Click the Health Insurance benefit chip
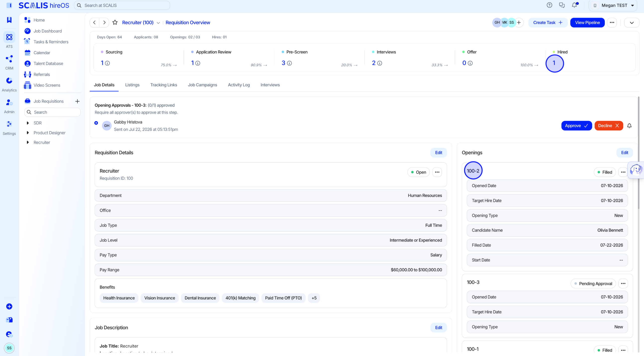Screen dimensions: 644x356 tap(119, 298)
